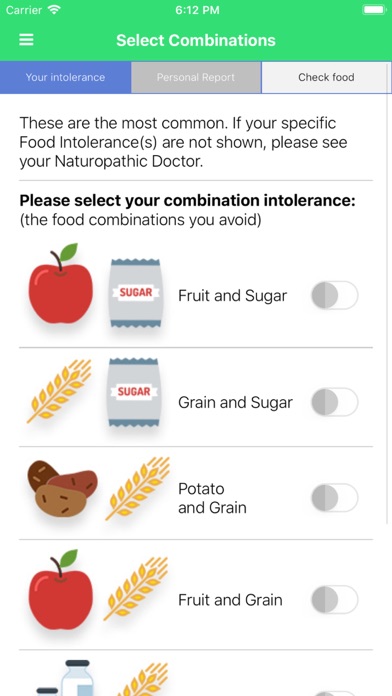
Task: Tap the sugar bag icon in Fruit and Sugar row
Action: (x=135, y=293)
